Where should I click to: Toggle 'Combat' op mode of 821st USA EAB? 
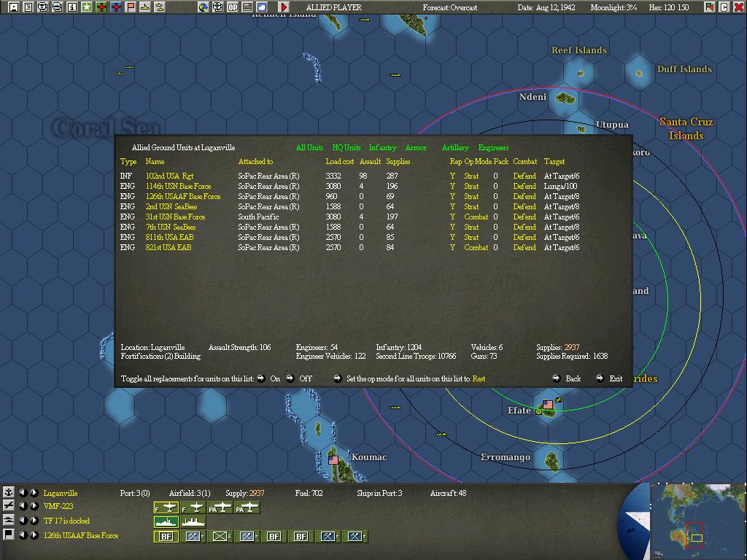pyautogui.click(x=476, y=247)
